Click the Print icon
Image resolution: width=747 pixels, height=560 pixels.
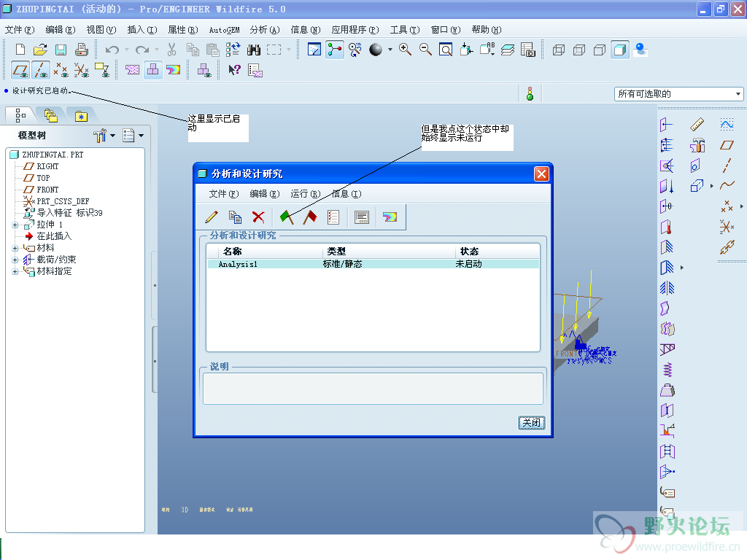pos(82,50)
